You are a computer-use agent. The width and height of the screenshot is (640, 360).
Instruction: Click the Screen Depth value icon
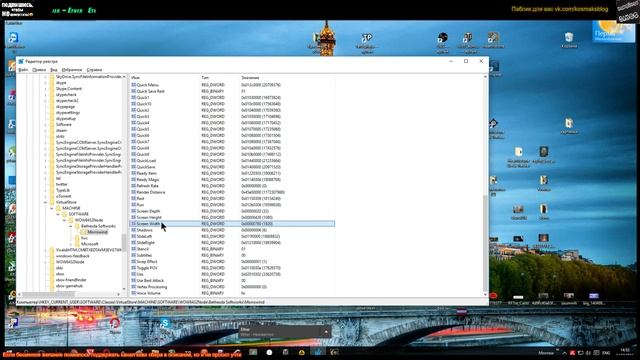(x=133, y=211)
